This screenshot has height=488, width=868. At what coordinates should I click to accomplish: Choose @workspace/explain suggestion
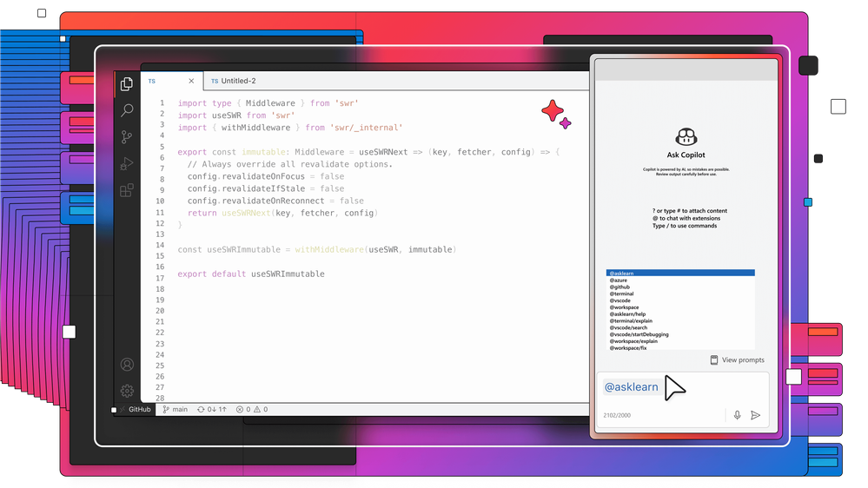click(680, 341)
